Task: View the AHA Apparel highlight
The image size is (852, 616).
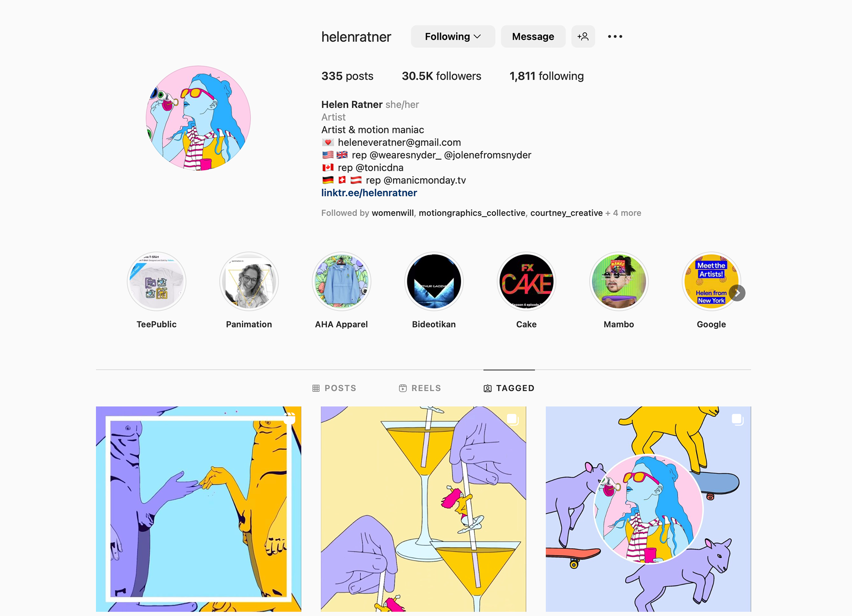Action: pos(341,281)
